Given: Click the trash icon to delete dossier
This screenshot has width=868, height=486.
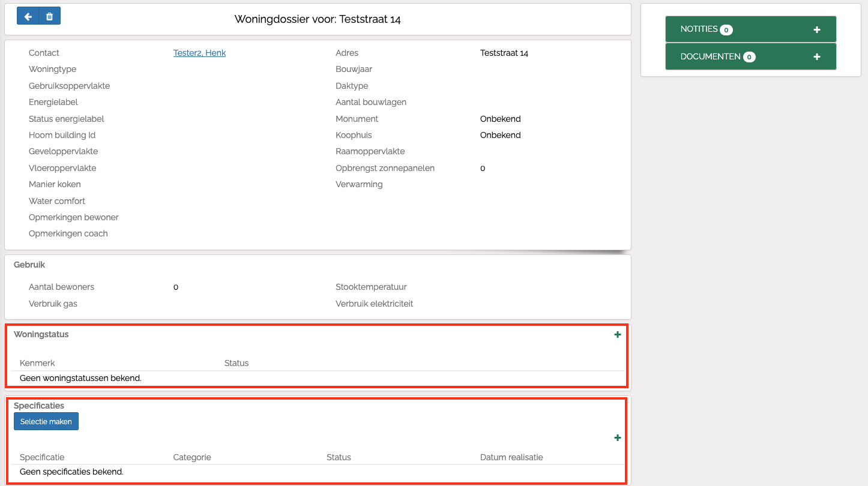Looking at the screenshot, I should tap(50, 16).
